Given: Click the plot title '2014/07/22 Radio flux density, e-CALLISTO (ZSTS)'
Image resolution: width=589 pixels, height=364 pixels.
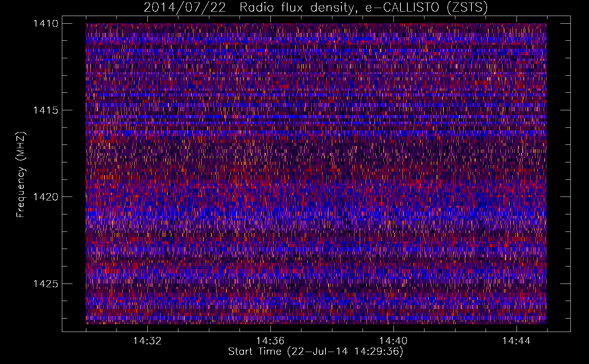Looking at the screenshot, I should tap(316, 8).
